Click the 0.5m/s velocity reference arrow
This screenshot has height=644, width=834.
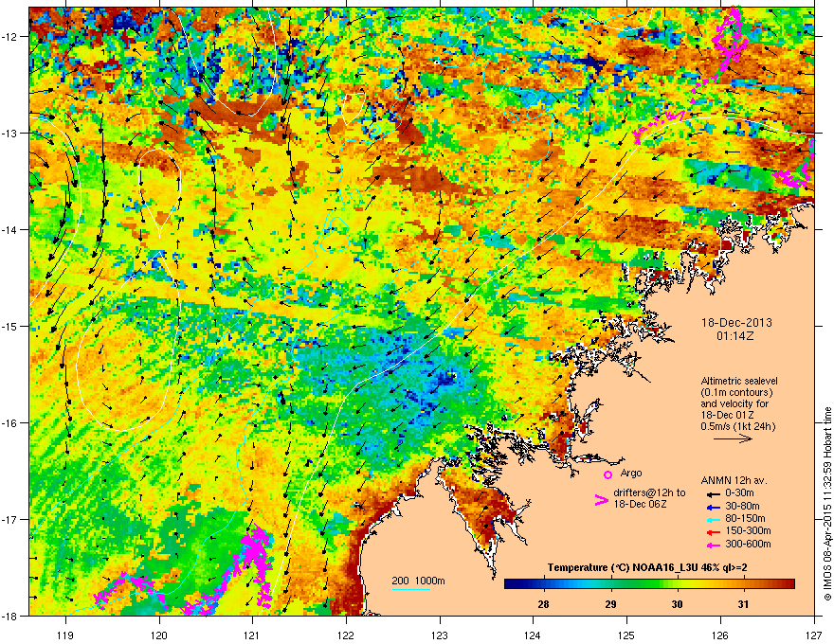click(x=733, y=438)
